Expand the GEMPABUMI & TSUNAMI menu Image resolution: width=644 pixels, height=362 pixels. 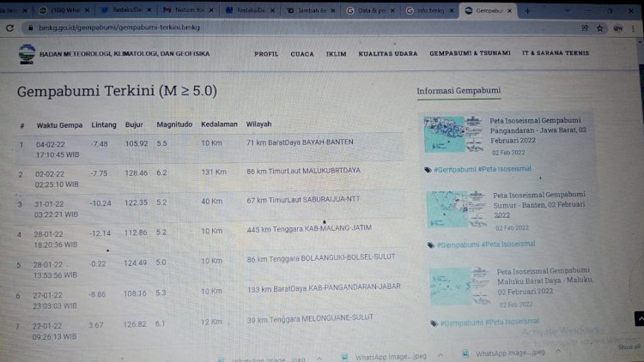click(x=470, y=53)
